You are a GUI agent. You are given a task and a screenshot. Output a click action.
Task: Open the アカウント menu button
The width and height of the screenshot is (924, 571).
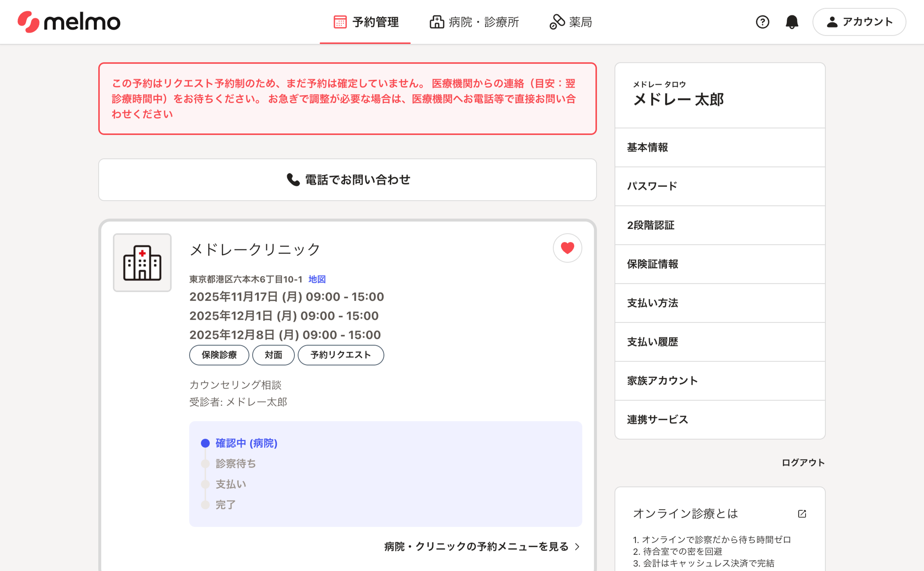[x=859, y=22]
